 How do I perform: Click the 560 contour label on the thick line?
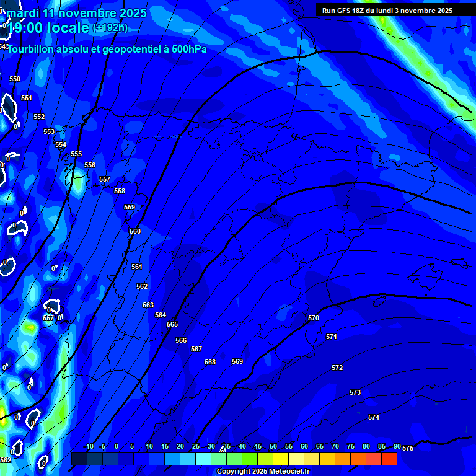click(135, 231)
